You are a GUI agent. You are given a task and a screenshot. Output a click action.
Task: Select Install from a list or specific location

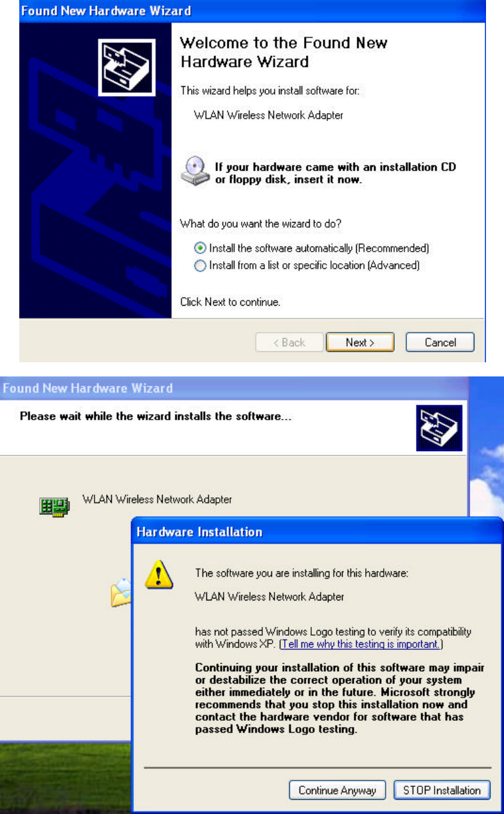point(307,265)
